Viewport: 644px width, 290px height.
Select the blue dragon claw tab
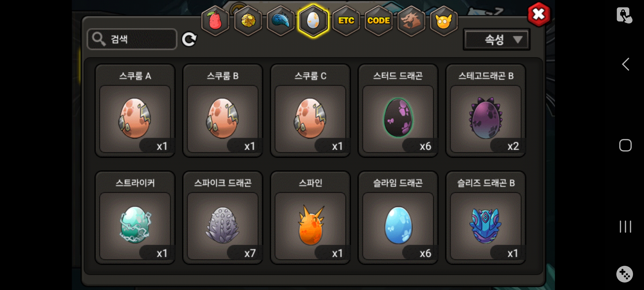point(281,21)
